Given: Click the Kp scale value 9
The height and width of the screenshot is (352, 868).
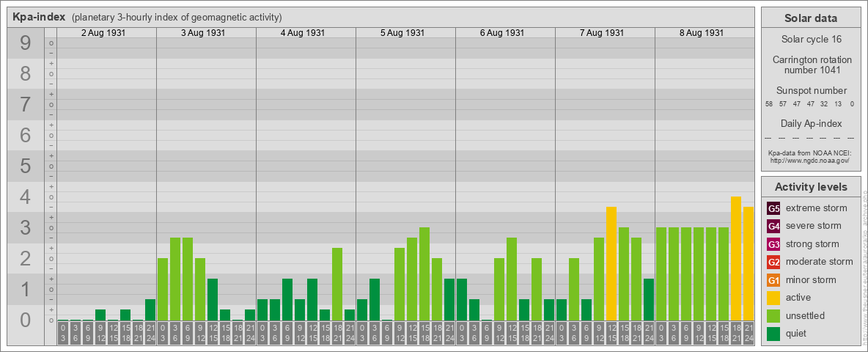Looking at the screenshot, I should (x=26, y=43).
